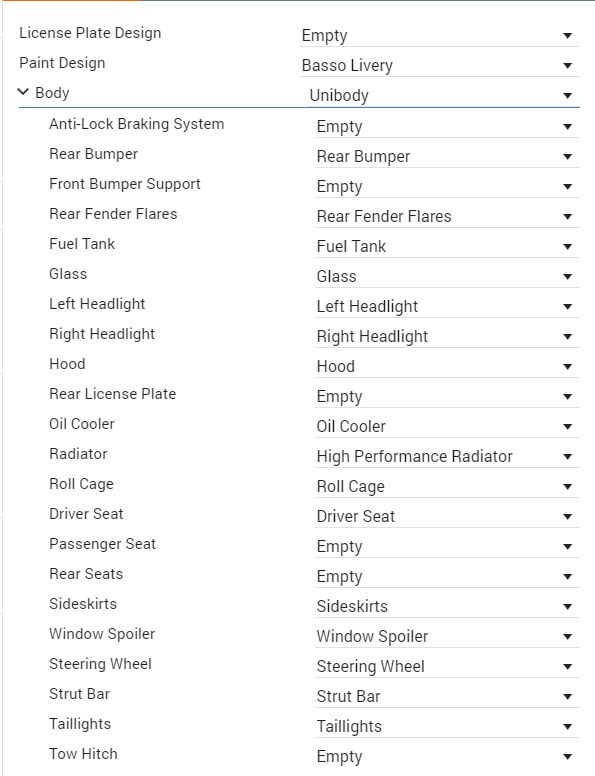Select the Strut Bar row label
595x776 pixels.
point(79,694)
